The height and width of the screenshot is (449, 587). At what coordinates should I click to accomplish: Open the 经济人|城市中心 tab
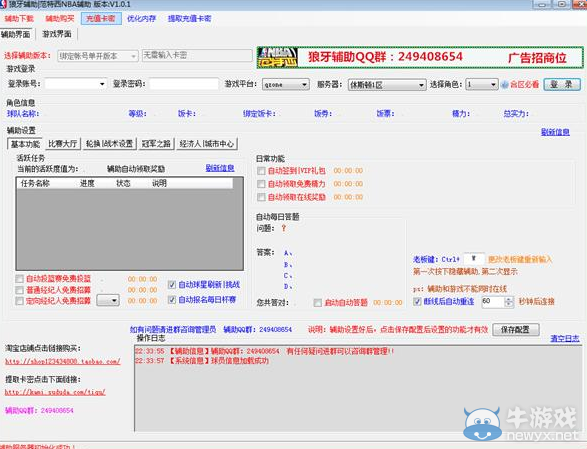pos(207,144)
